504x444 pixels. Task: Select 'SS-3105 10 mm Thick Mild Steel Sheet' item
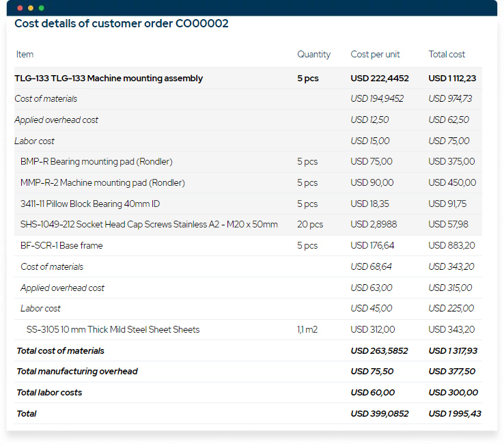tap(113, 329)
